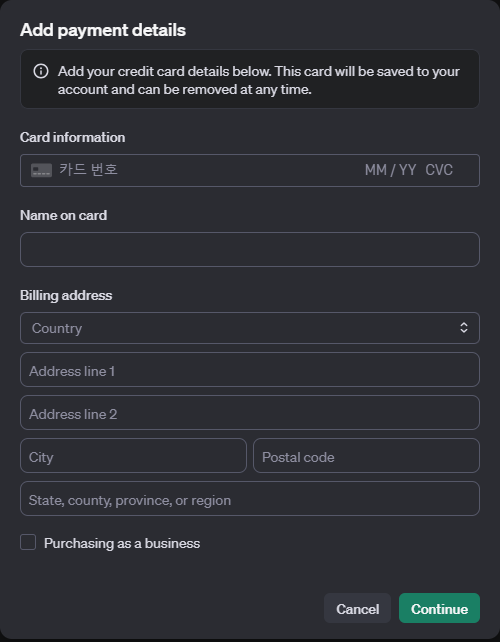Image resolution: width=500 pixels, height=642 pixels.
Task: Click into the Postal code field
Action: 367,455
